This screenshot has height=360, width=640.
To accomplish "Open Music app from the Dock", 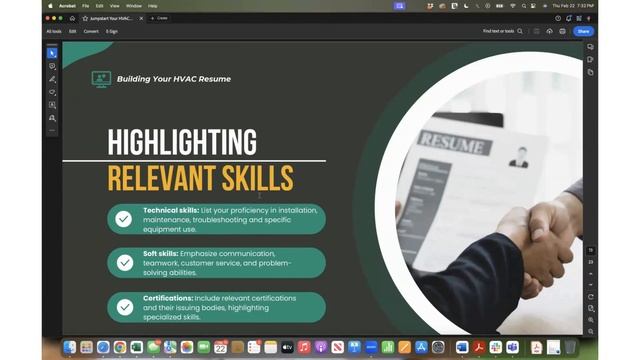I will [304, 347].
